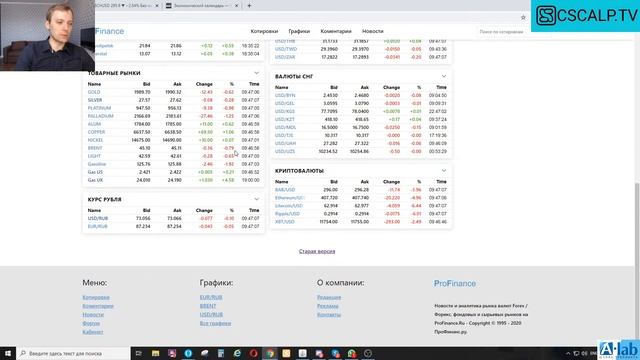The image size is (640, 360).
Task: Open EUR/RUB chart in the footer
Action: pyautogui.click(x=211, y=298)
